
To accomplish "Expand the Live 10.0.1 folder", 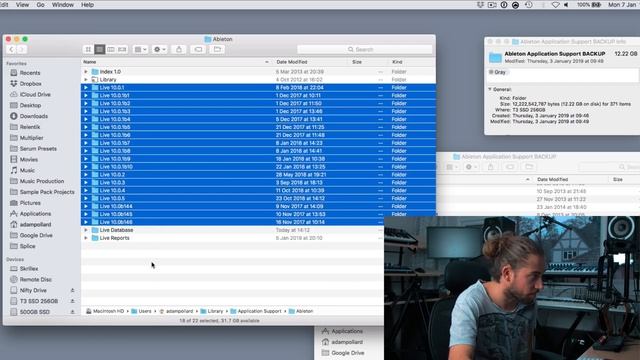I will tap(86, 87).
